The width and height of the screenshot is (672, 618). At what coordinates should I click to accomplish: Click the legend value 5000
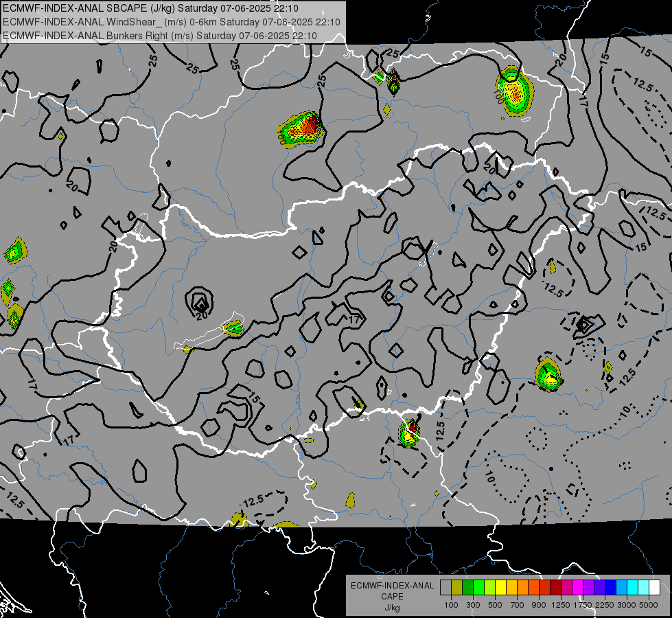pos(649,605)
